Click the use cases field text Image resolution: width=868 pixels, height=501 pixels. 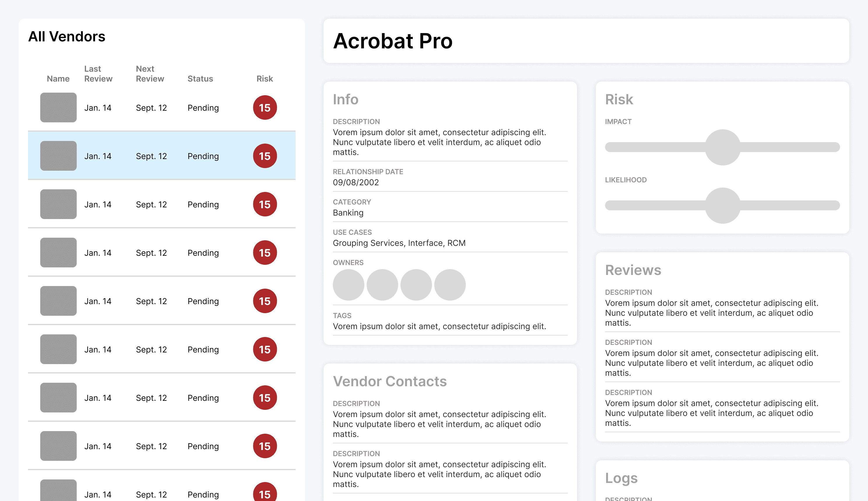pos(399,243)
